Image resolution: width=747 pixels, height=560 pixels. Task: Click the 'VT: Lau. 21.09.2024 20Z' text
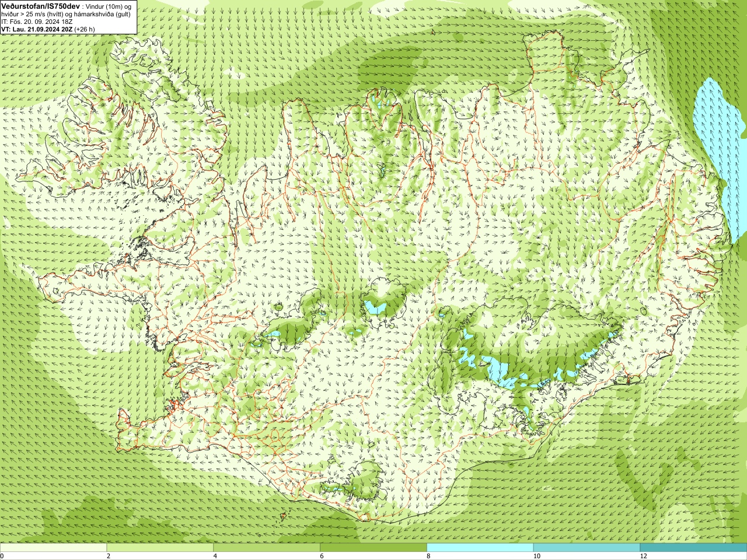point(37,29)
